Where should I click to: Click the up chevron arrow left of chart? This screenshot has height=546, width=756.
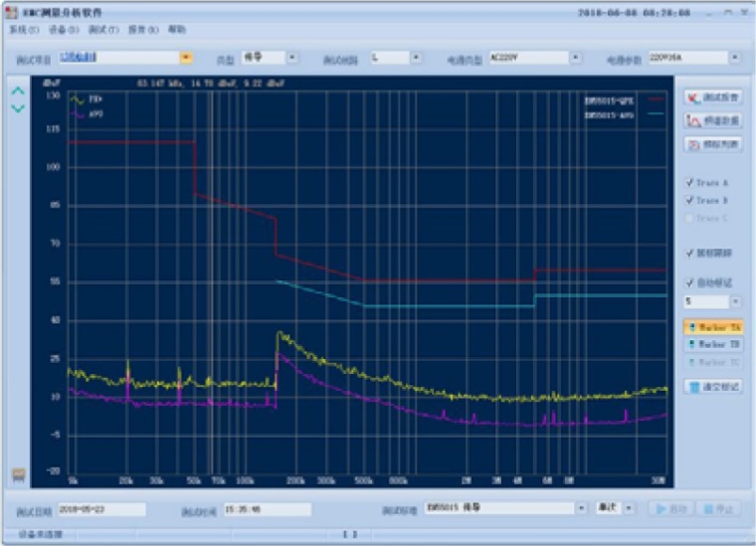[18, 91]
